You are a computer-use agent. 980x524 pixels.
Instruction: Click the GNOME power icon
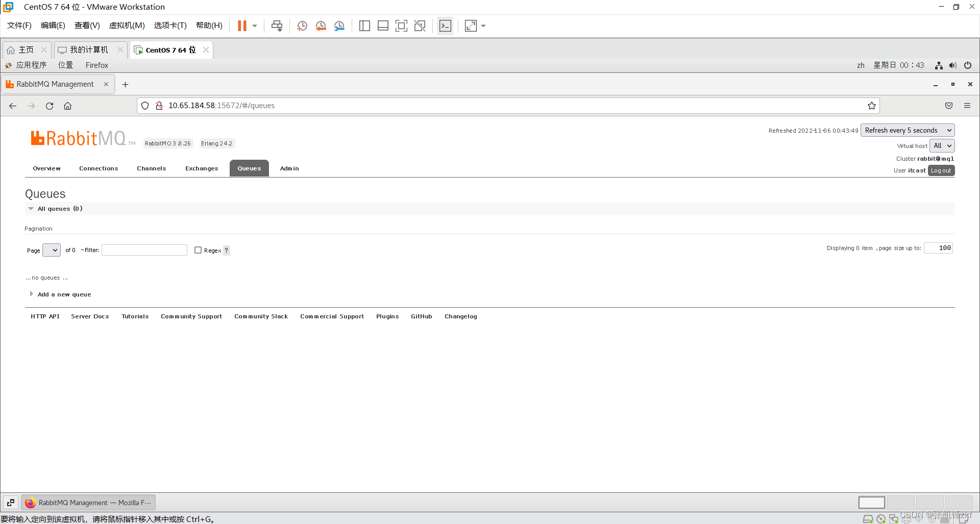(x=968, y=65)
